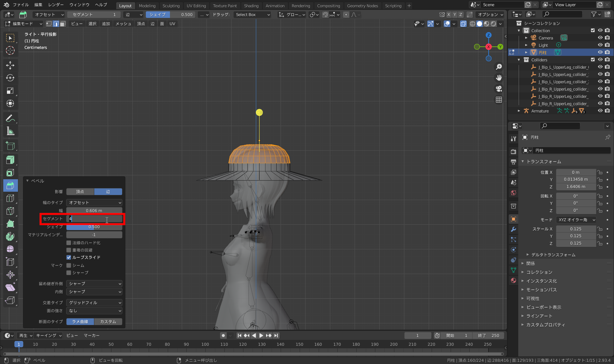The height and width of the screenshot is (364, 614).
Task: Click the bevel 幅 0.606 m slider
Action: point(94,211)
